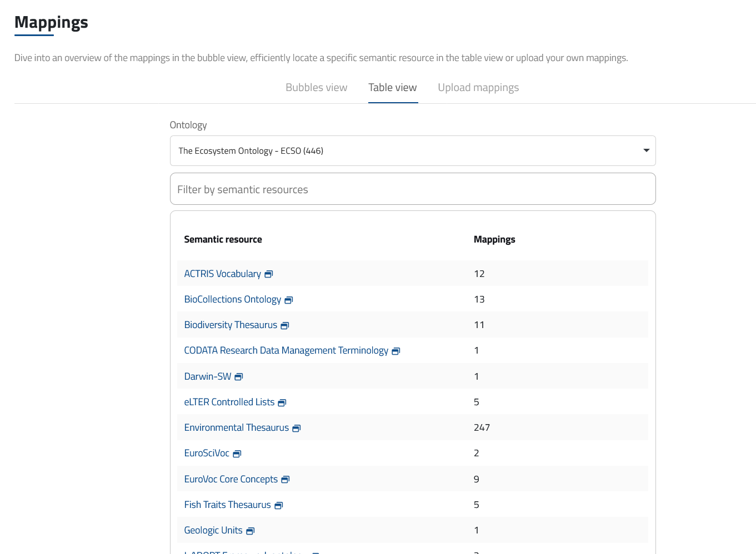Click the external link icon beside Environmental Thesaurus
The height and width of the screenshot is (554, 756).
point(297,428)
